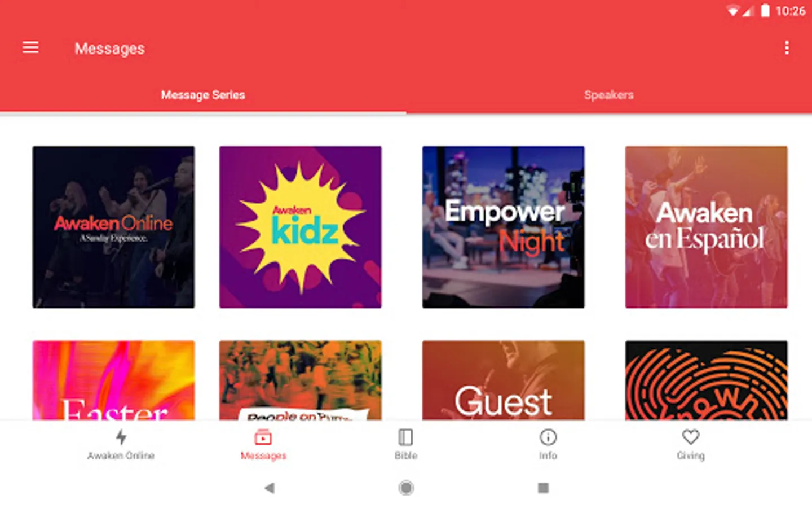812x508 pixels.
Task: Open the Awaken en Español series
Action: (x=707, y=227)
